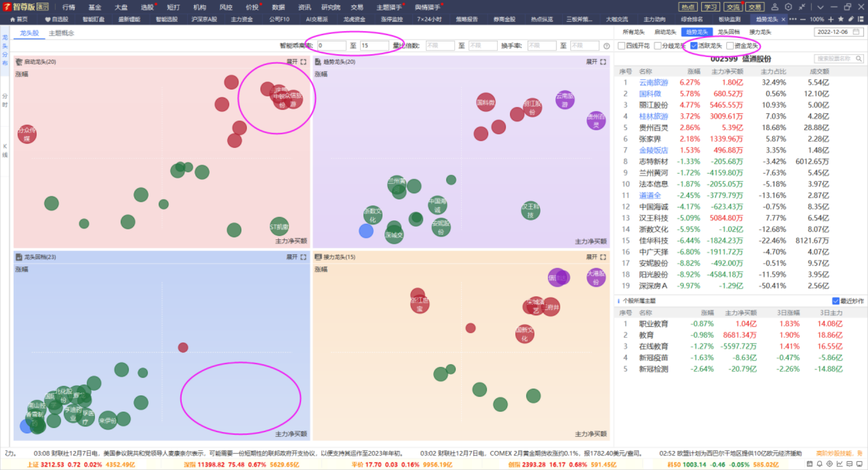The height and width of the screenshot is (470, 868).
Task: Click the message bubble icon in status bar
Action: click(x=850, y=464)
